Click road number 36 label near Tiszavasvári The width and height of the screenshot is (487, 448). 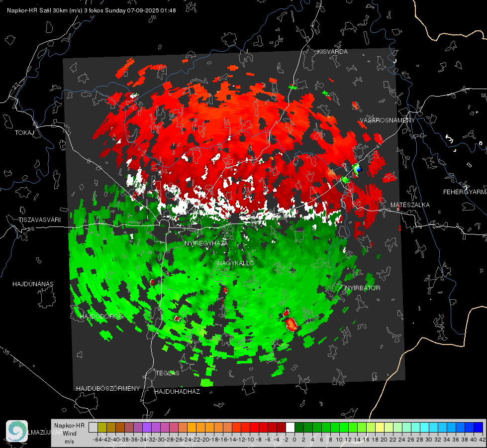(x=31, y=229)
